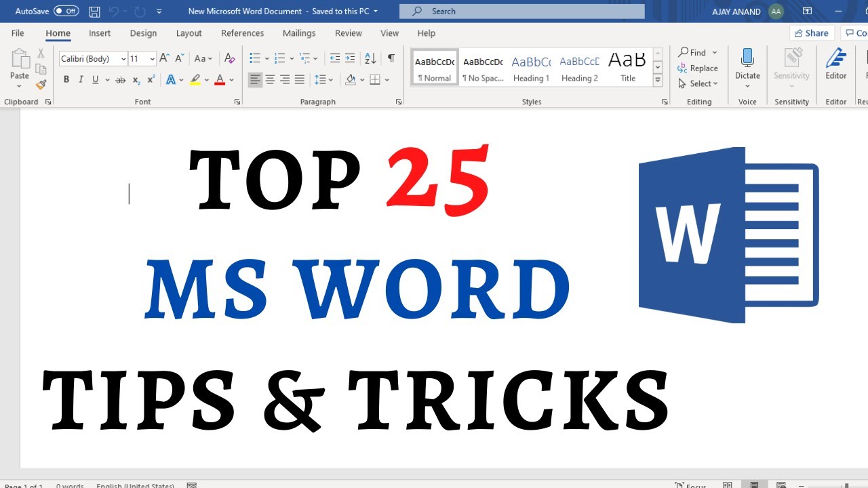Image resolution: width=868 pixels, height=488 pixels.
Task: Open the font name dropdown
Action: 123,59
